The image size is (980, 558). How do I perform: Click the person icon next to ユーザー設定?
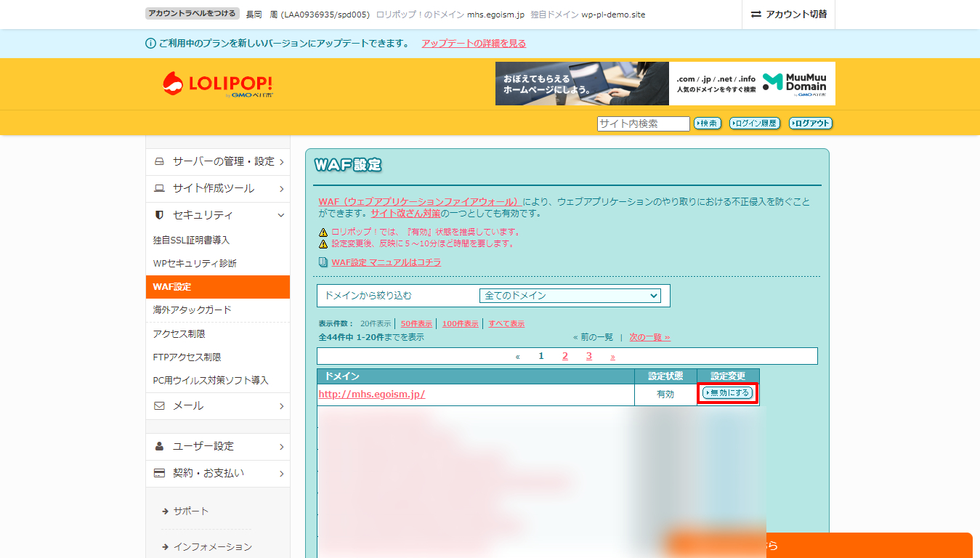(158, 447)
